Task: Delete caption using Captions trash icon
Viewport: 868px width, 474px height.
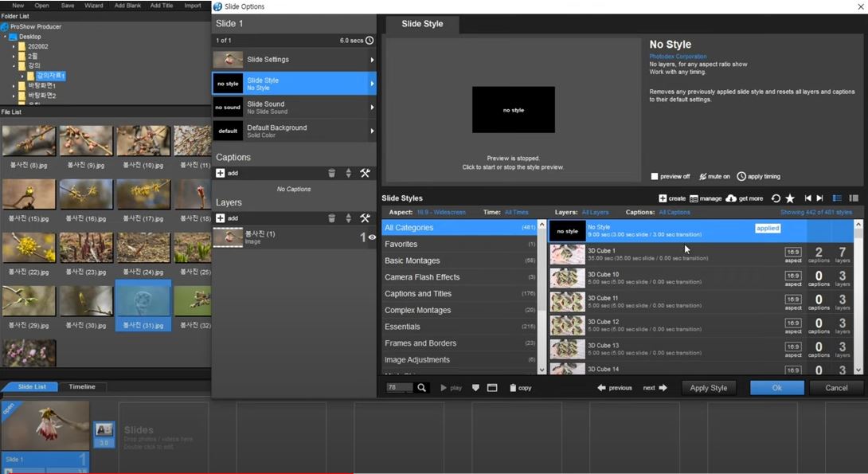Action: coord(331,173)
